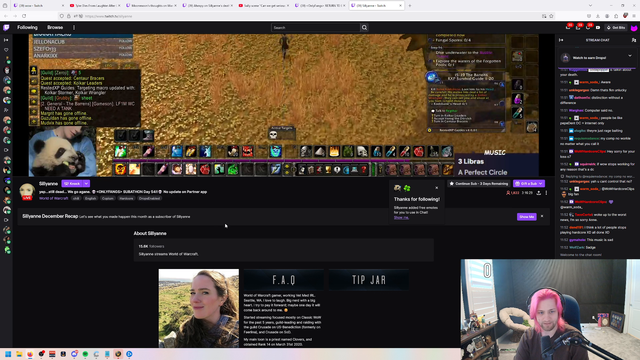This screenshot has height=360, width=640.
Task: Open File Explorer from taskbar
Action: coord(19,354)
